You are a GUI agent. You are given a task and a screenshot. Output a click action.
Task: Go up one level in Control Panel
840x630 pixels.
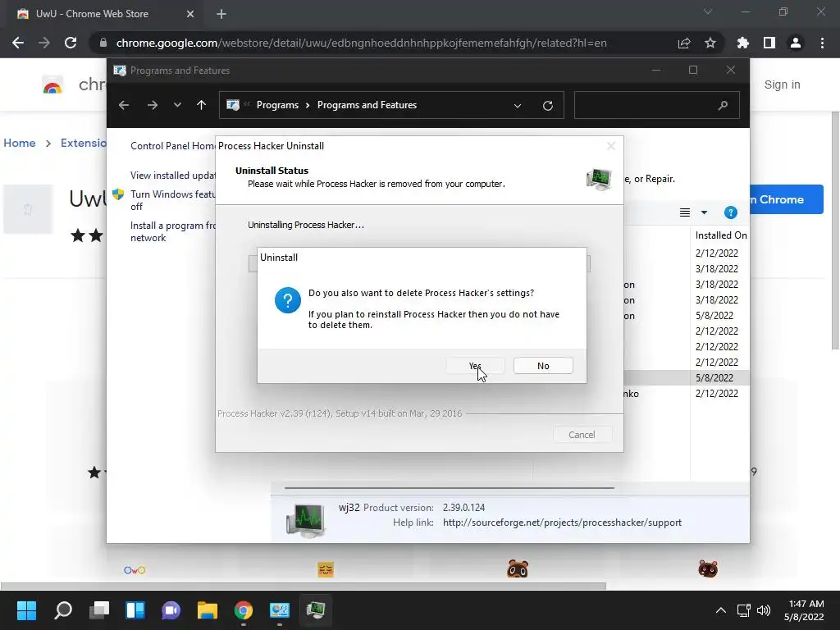click(202, 105)
